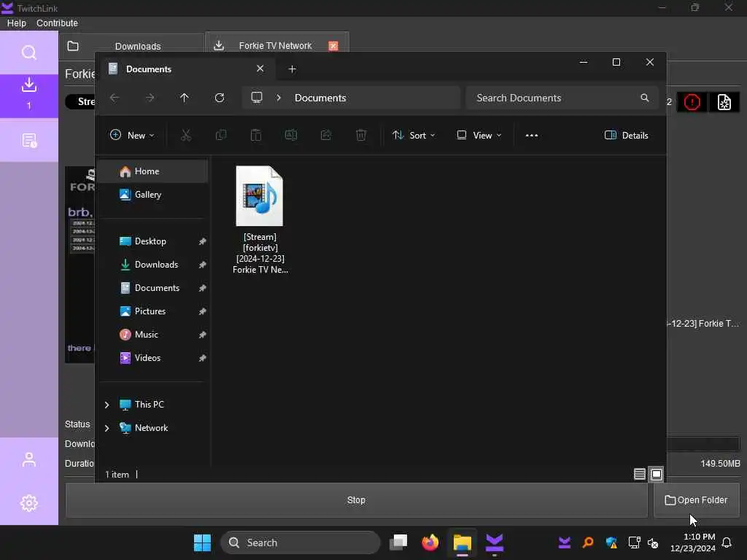The image size is (747, 560).
Task: Open Task View on the taskbar
Action: (399, 542)
